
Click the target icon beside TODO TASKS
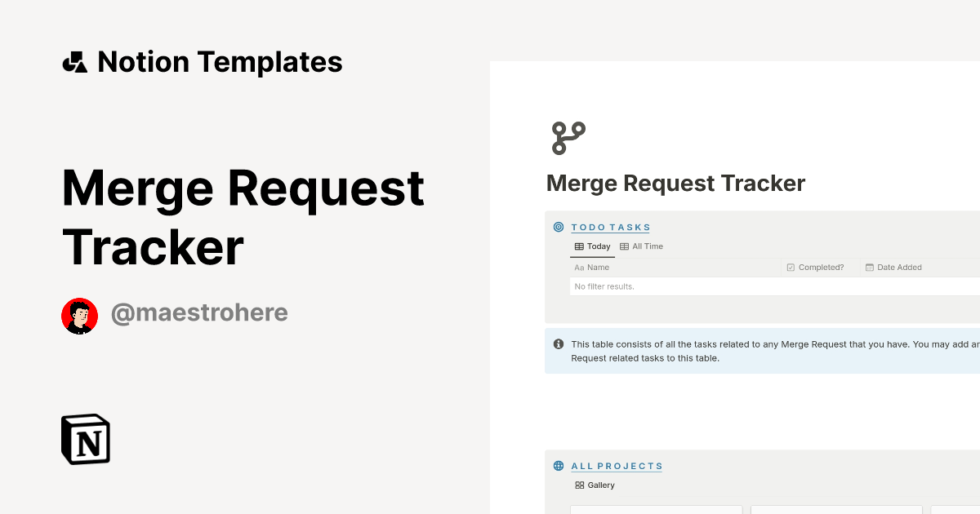coord(558,227)
